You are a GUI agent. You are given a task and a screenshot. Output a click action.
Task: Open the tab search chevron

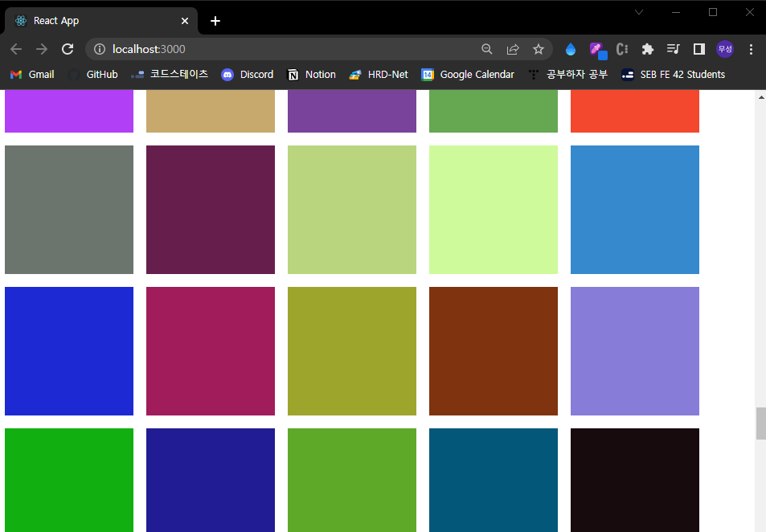coord(638,12)
